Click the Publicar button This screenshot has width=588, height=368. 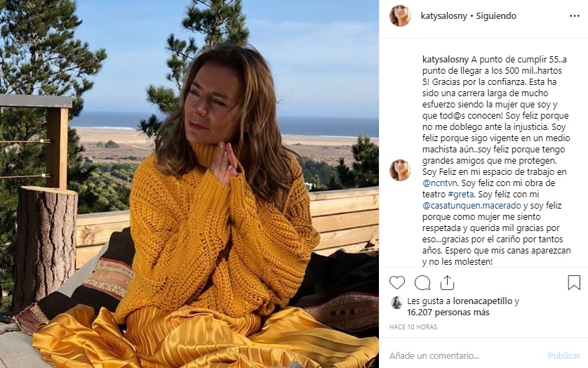point(563,355)
